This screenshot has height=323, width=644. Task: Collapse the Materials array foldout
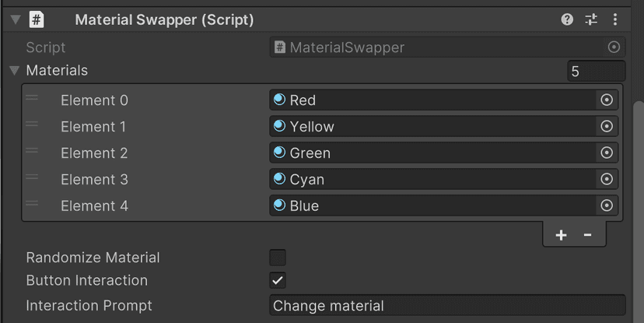[14, 71]
